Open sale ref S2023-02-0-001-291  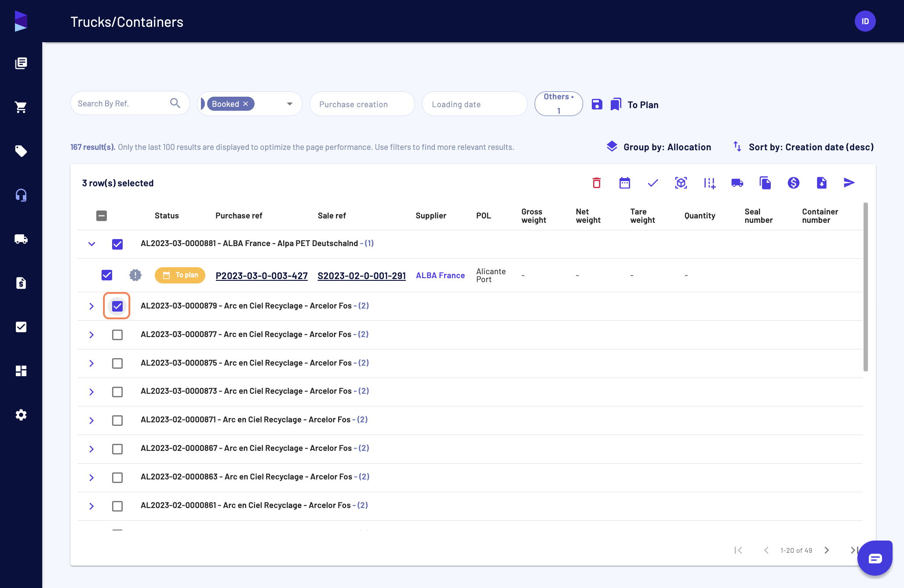click(x=361, y=276)
